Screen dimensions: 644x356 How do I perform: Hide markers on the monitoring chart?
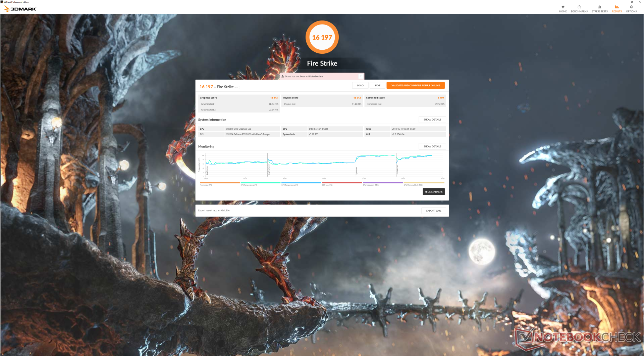pyautogui.click(x=434, y=192)
